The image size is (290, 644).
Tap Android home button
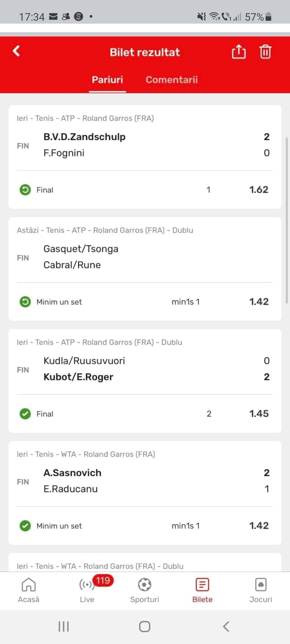tap(145, 626)
